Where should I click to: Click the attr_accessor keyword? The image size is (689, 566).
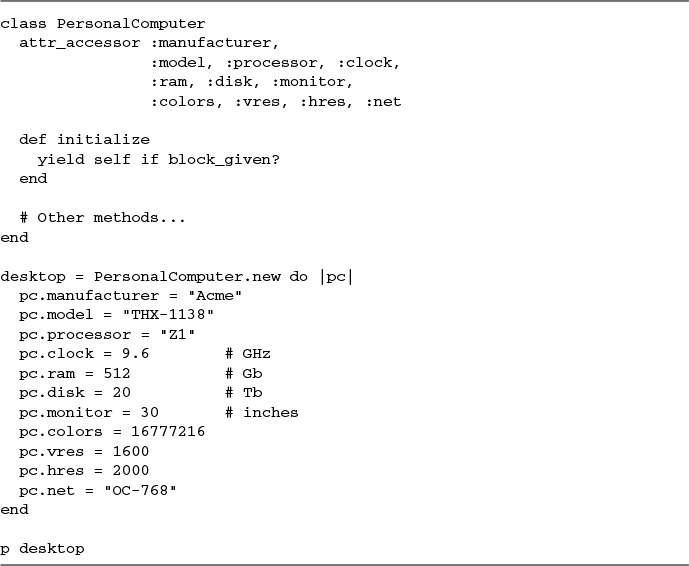tap(80, 43)
